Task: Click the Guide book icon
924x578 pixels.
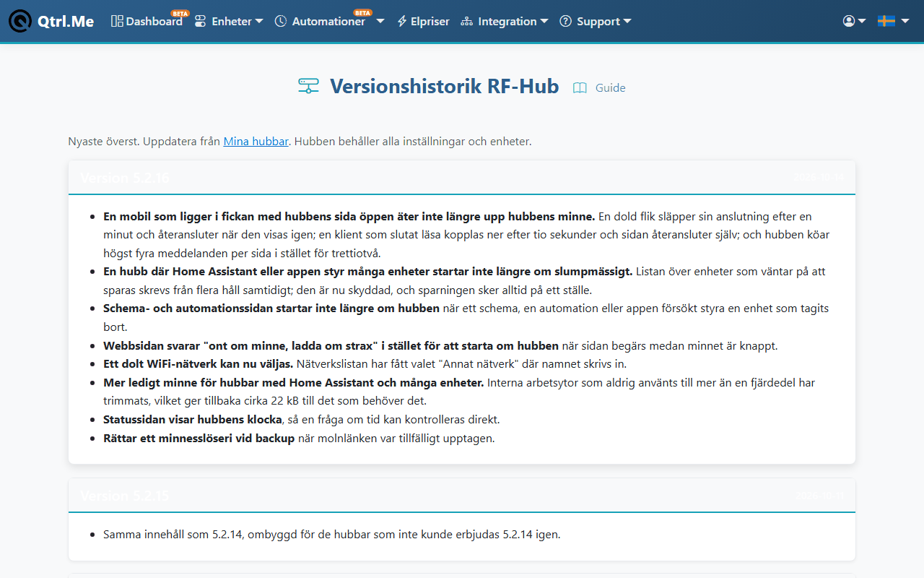Action: tap(580, 88)
